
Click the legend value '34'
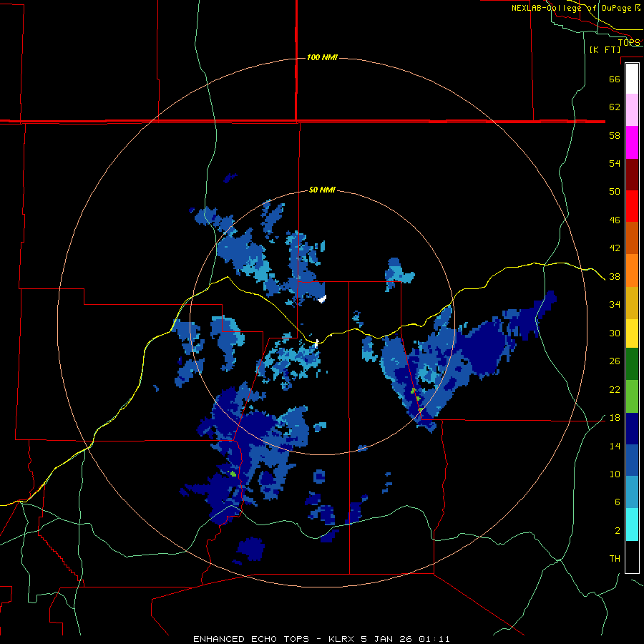coord(615,305)
